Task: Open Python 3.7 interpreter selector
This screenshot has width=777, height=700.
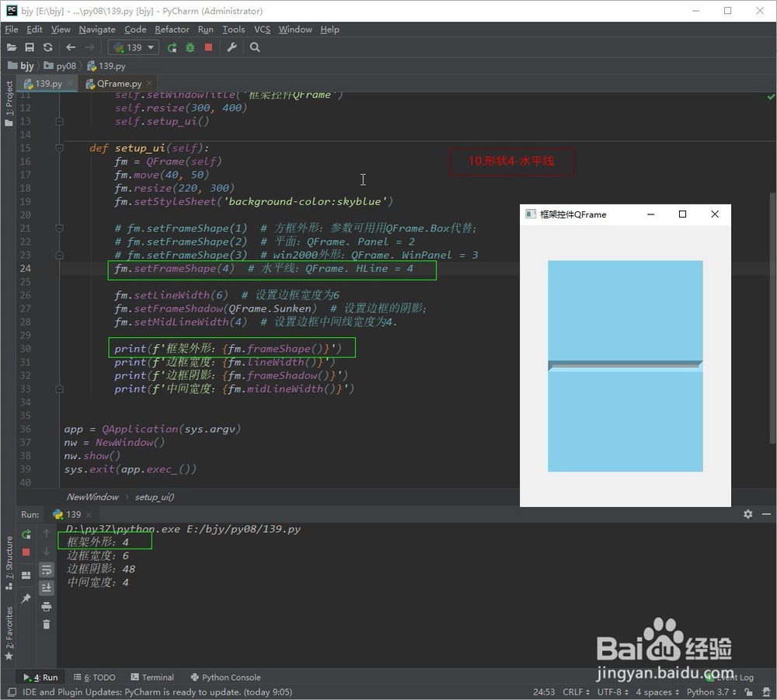Action: tap(711, 692)
